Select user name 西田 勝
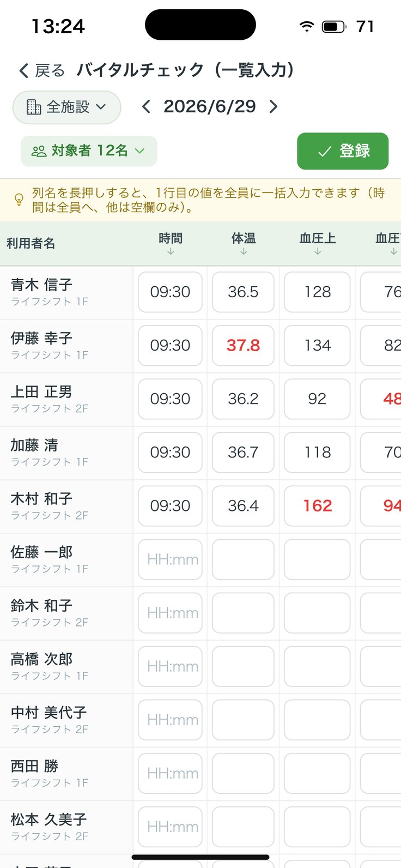401x868 pixels. (x=34, y=765)
